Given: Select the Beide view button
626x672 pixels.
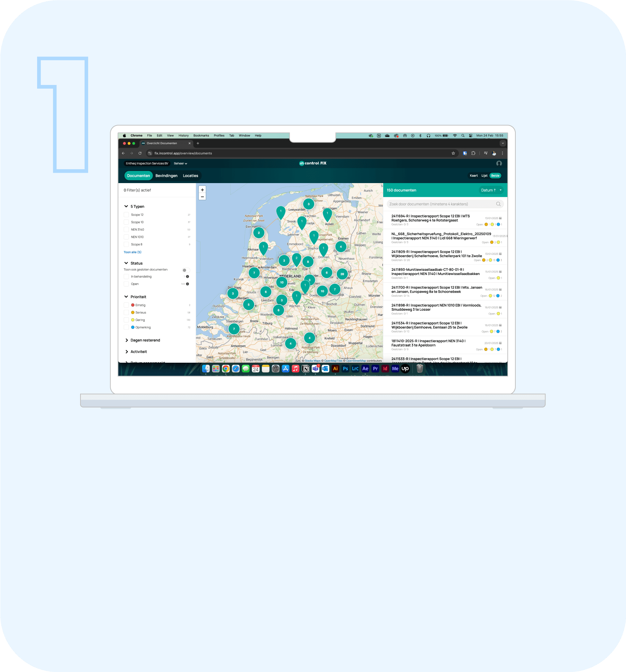Looking at the screenshot, I should [495, 176].
